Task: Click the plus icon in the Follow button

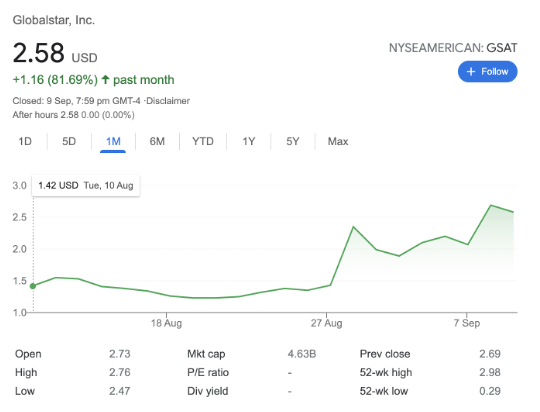Action: pyautogui.click(x=470, y=72)
